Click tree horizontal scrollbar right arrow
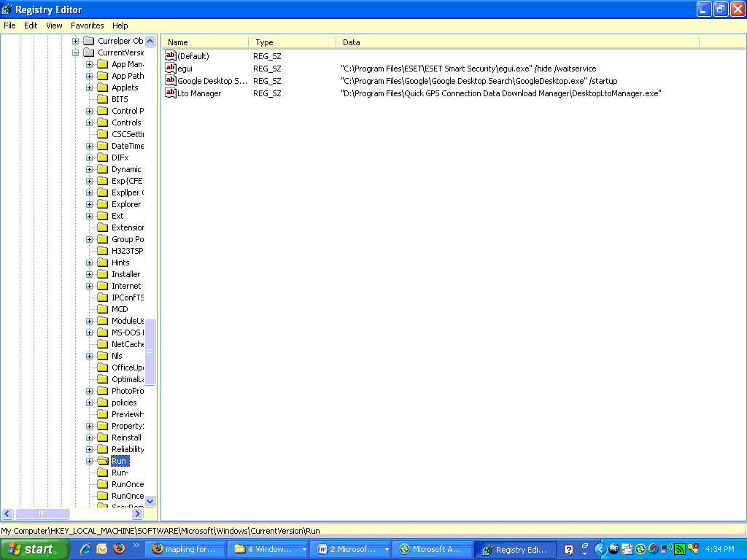The image size is (747, 560). pos(138,514)
